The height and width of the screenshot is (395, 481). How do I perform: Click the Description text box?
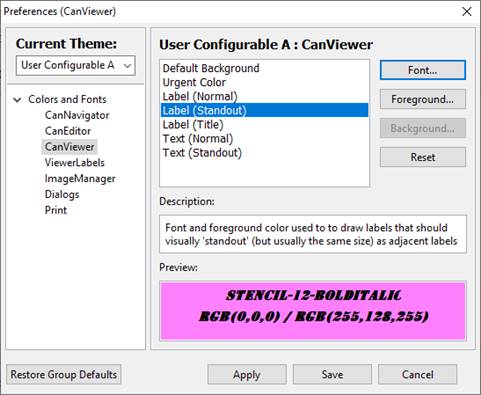(x=313, y=234)
